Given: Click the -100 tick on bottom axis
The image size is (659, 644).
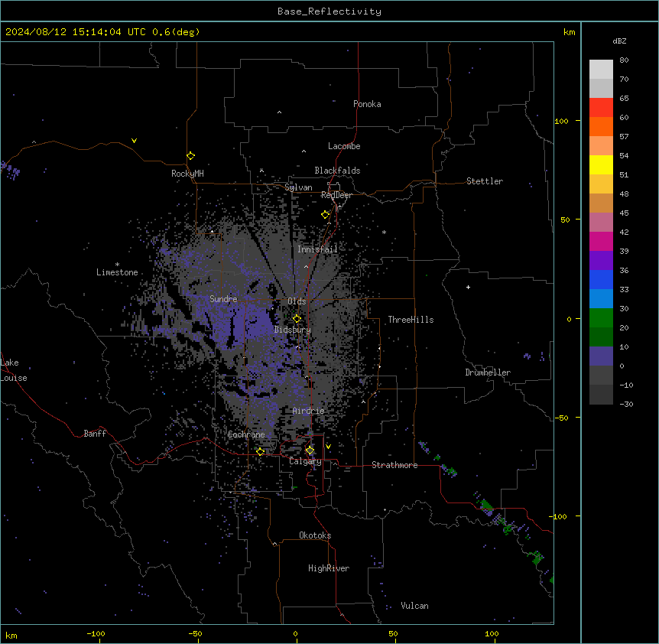Looking at the screenshot, I should coord(96,633).
